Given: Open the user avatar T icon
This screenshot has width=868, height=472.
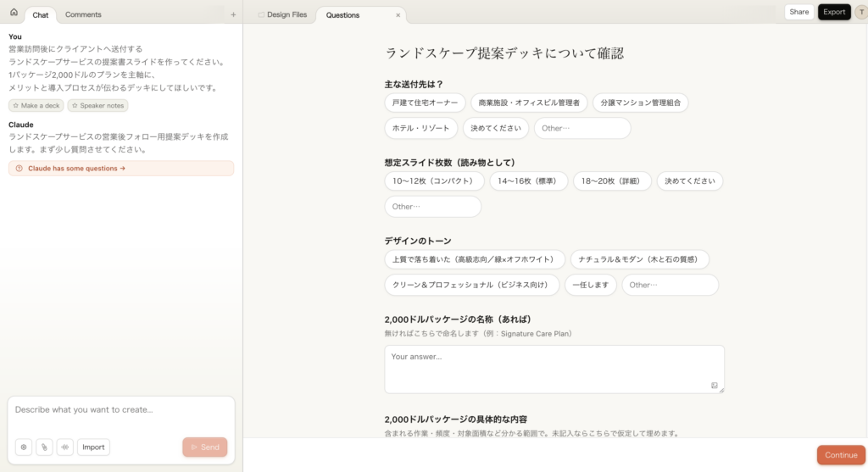Looking at the screenshot, I should coord(859,12).
